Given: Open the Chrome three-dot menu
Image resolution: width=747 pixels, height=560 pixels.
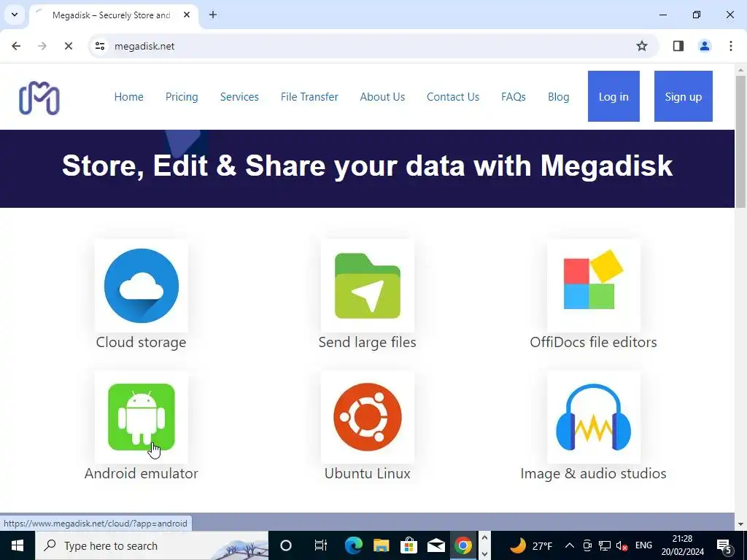Looking at the screenshot, I should click(x=730, y=46).
